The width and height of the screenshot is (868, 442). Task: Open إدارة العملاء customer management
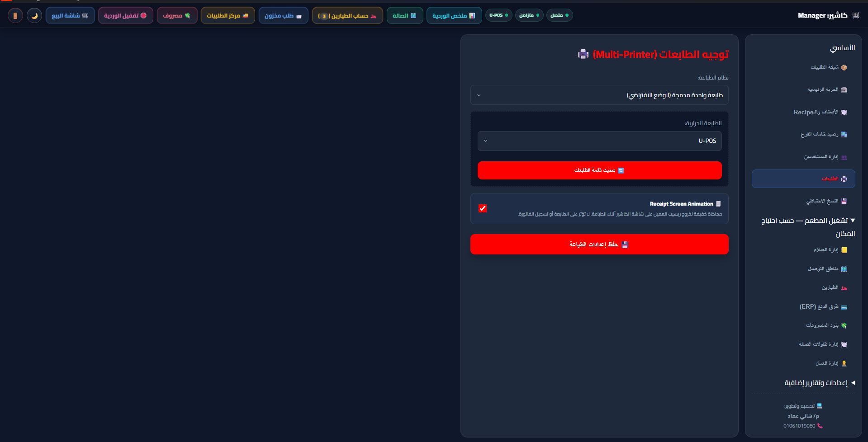[x=803, y=250]
